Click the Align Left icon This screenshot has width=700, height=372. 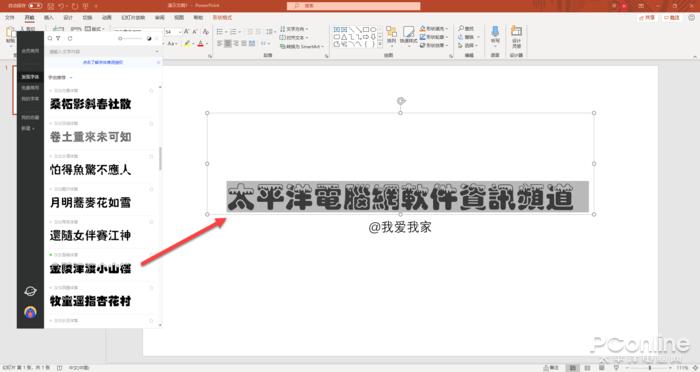click(220, 44)
